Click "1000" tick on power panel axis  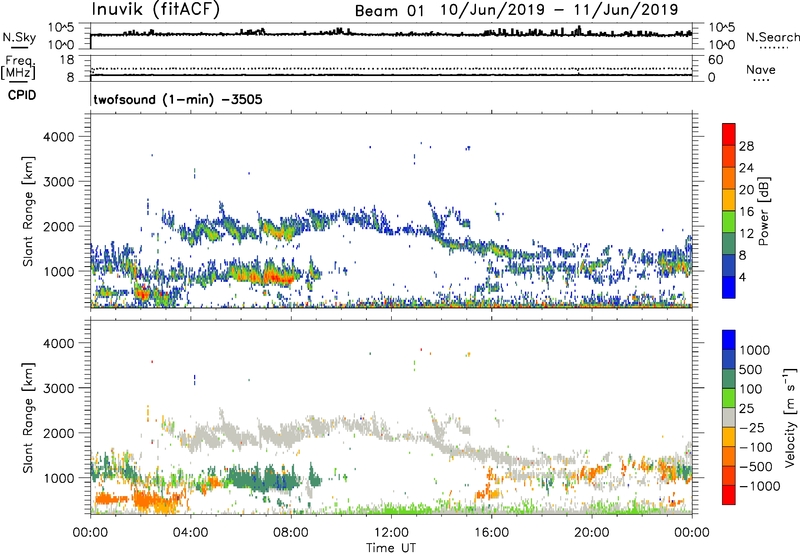[x=58, y=271]
